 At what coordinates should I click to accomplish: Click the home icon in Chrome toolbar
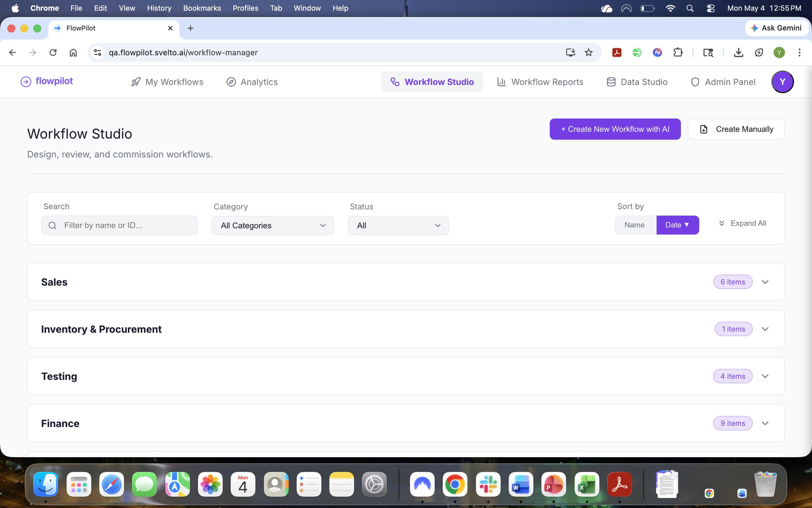click(73, 52)
